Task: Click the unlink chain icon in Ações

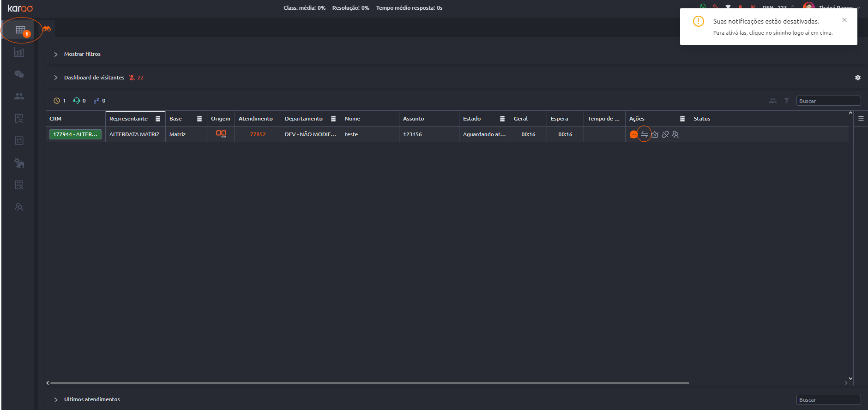Action: click(665, 134)
